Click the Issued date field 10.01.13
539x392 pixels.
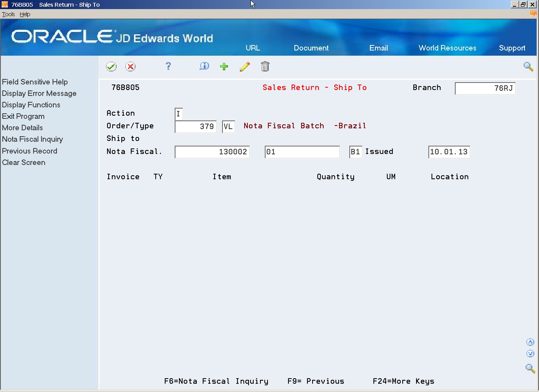tap(449, 152)
